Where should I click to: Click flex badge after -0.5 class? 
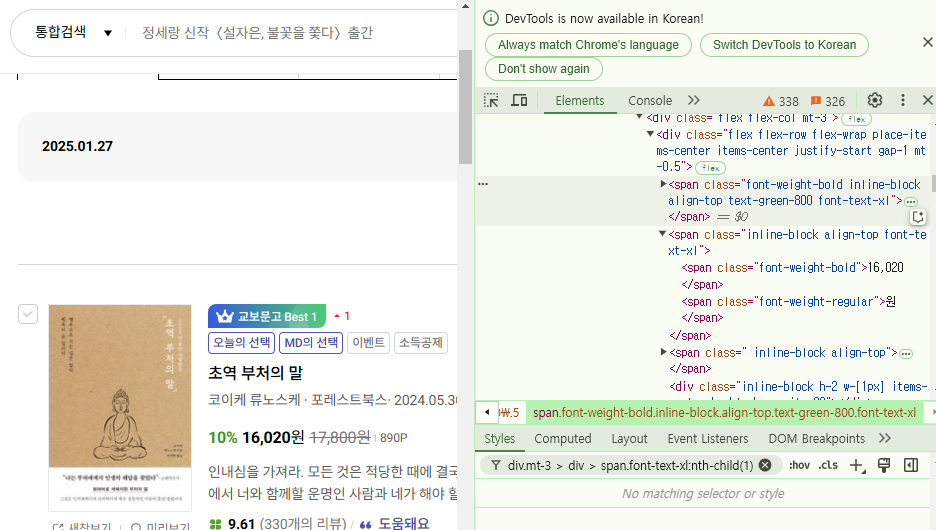pos(710,168)
